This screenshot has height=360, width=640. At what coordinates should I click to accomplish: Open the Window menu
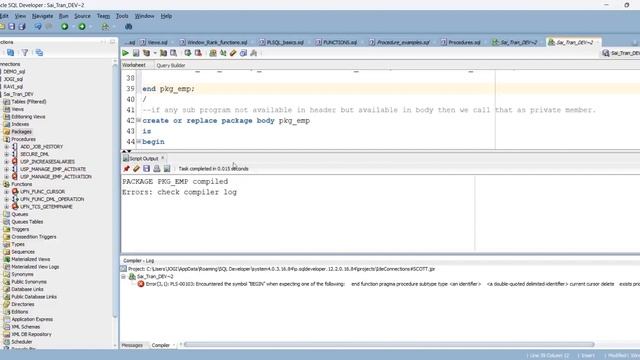[144, 16]
